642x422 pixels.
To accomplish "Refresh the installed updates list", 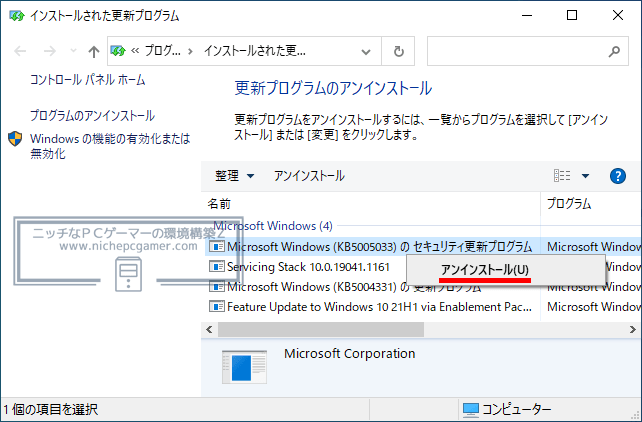I will coord(398,51).
